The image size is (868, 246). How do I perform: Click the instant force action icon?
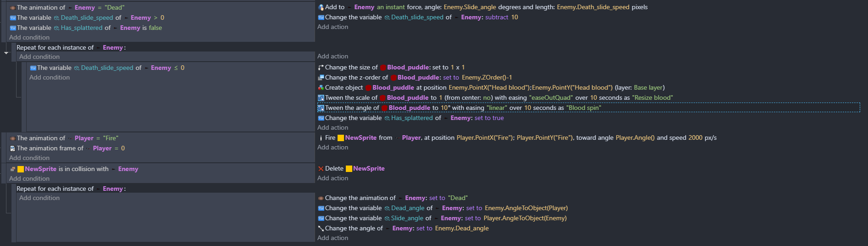(321, 7)
